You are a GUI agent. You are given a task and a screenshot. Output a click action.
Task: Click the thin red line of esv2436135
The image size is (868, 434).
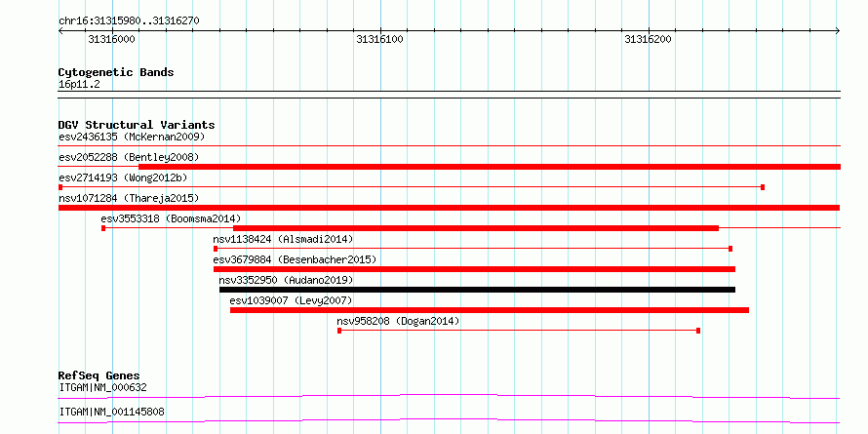[450, 146]
